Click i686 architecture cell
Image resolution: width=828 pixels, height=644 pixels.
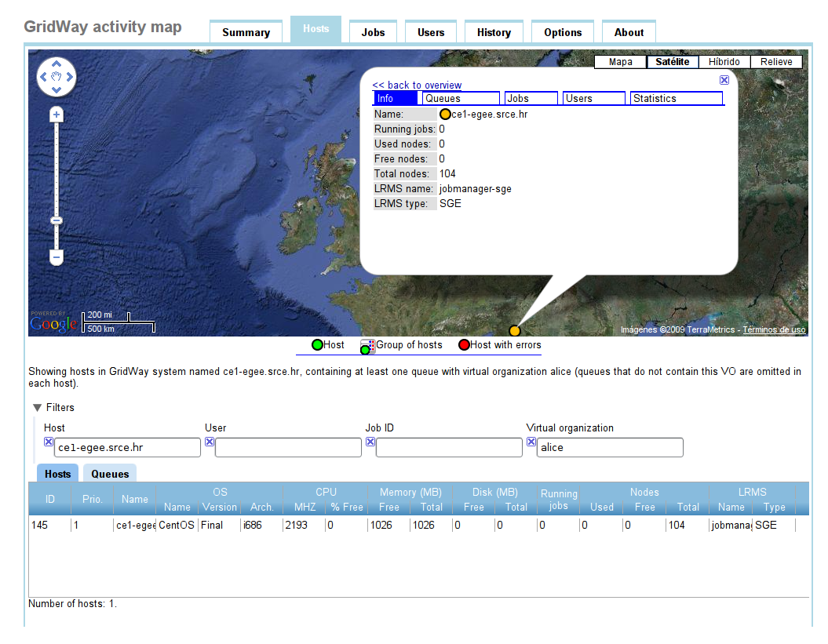pos(261,526)
